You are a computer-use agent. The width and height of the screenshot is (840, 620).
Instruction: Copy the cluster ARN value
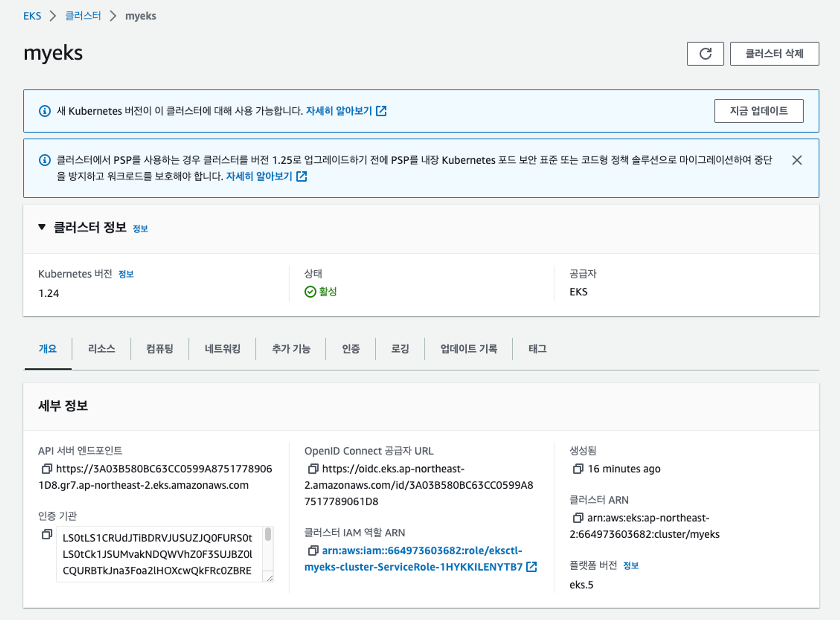tap(578, 518)
